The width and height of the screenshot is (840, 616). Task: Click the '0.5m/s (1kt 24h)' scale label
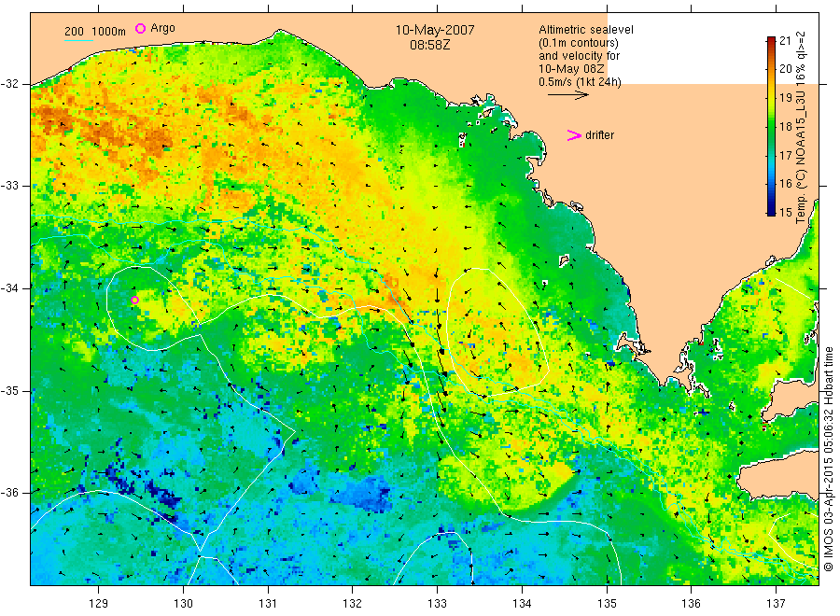click(580, 82)
